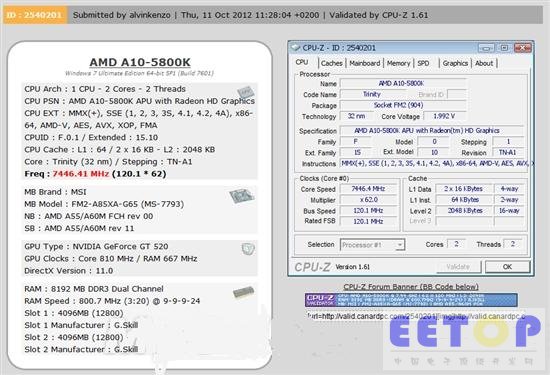550x375 pixels.
Task: Click the OK button in CPU-Z
Action: coord(507,267)
